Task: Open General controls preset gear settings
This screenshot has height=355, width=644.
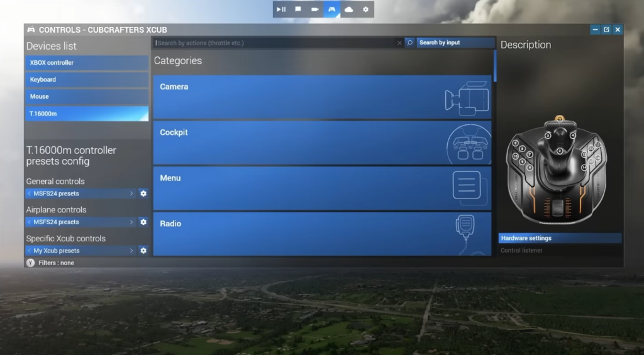Action: [x=143, y=194]
